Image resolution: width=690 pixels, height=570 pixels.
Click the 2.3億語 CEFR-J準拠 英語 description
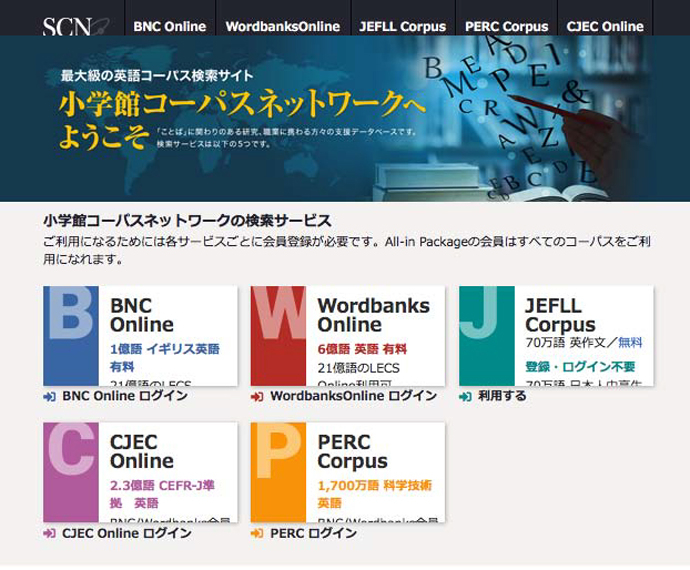pyautogui.click(x=162, y=494)
